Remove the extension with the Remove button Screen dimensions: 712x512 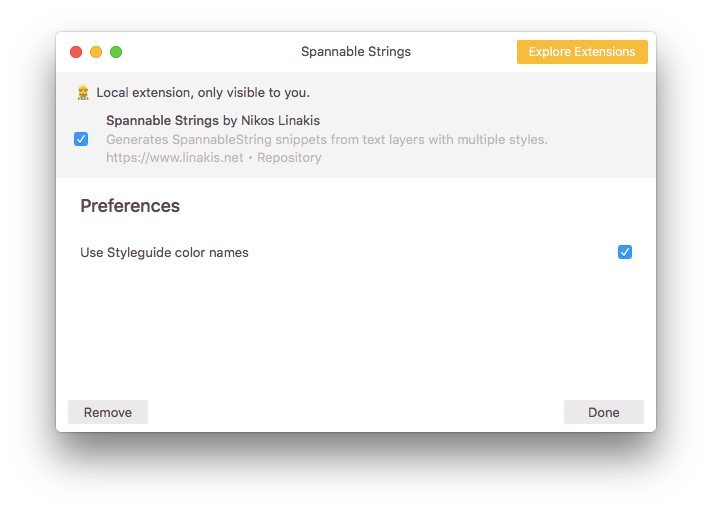coord(108,412)
